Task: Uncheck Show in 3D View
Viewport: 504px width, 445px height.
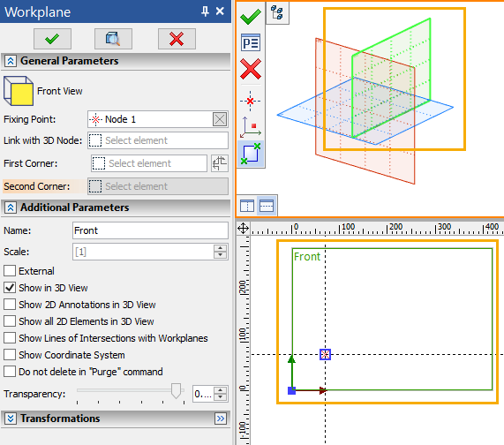Action: (x=10, y=288)
